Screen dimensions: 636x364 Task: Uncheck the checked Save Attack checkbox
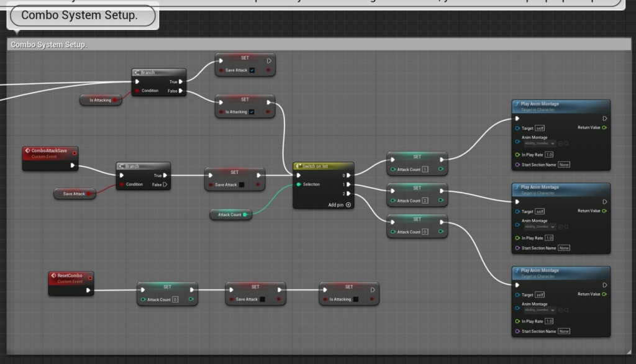point(252,70)
